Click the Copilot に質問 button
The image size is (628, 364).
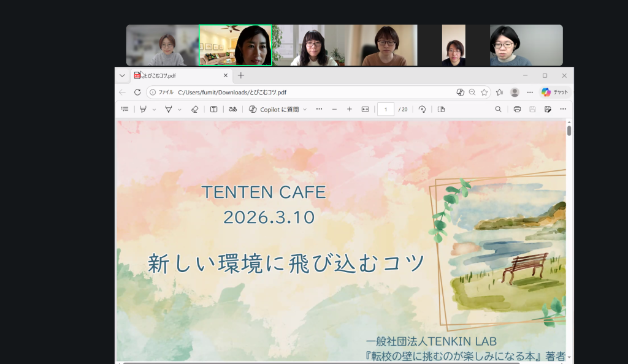tap(278, 109)
